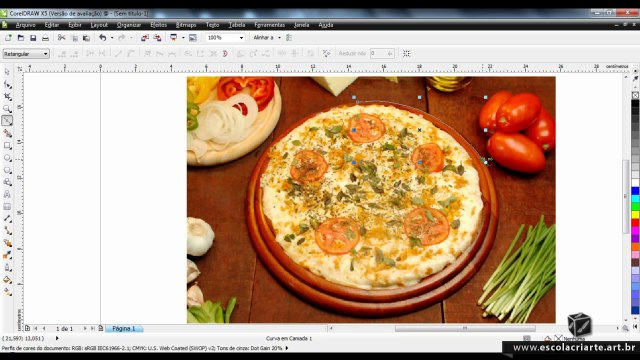The height and width of the screenshot is (360, 640).
Task: Pick the blue swatch in color palette
Action: [635, 191]
